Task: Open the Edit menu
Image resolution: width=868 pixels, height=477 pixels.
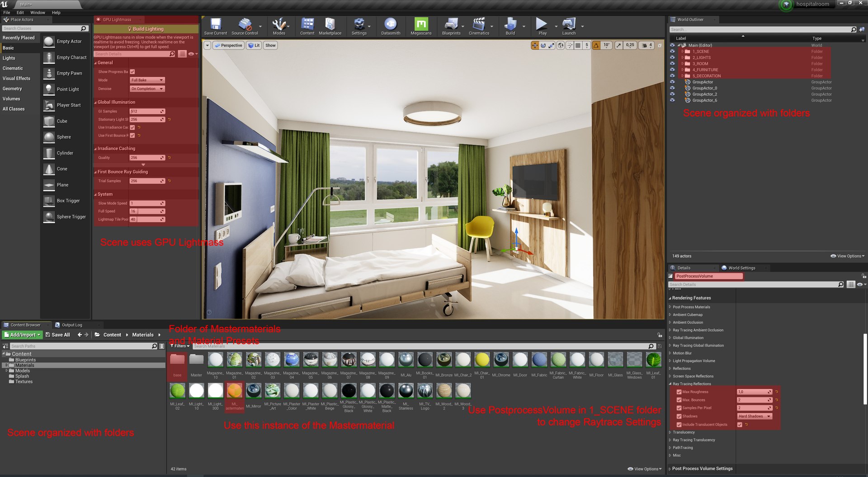Action: [x=20, y=13]
